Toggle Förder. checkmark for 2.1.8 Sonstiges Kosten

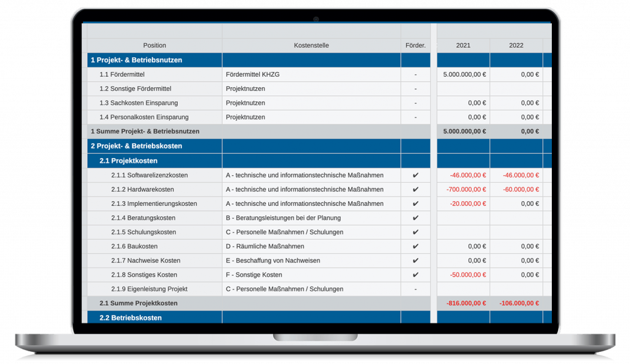[415, 275]
